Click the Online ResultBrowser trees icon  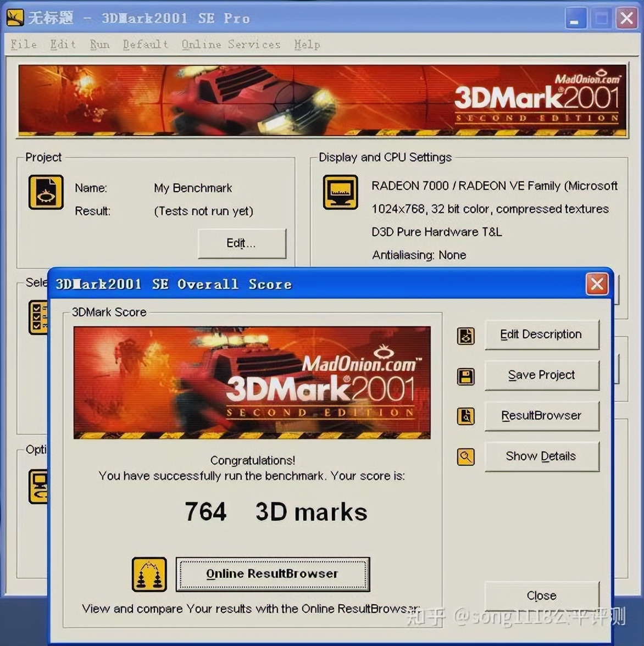[149, 574]
